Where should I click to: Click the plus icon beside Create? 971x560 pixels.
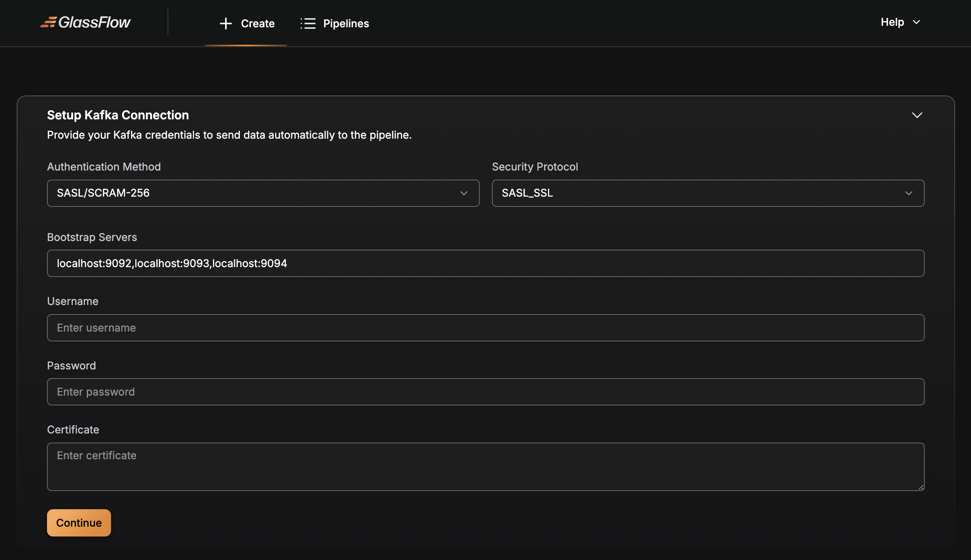point(226,23)
